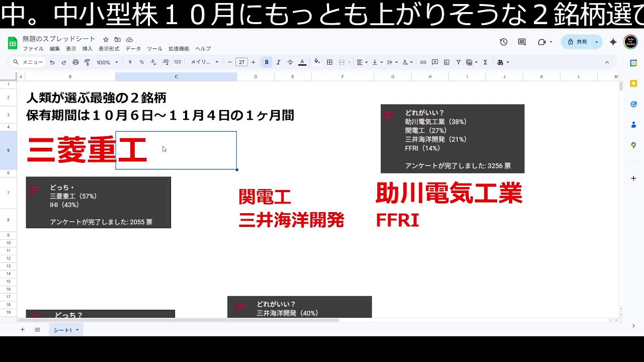Screen dimensions: 644x362
Task: Open the 挿入 menu
Action: coord(87,49)
